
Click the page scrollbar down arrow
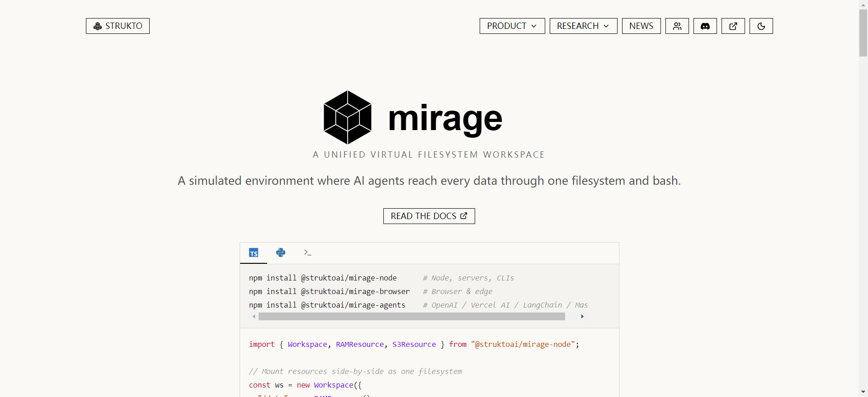863,392
